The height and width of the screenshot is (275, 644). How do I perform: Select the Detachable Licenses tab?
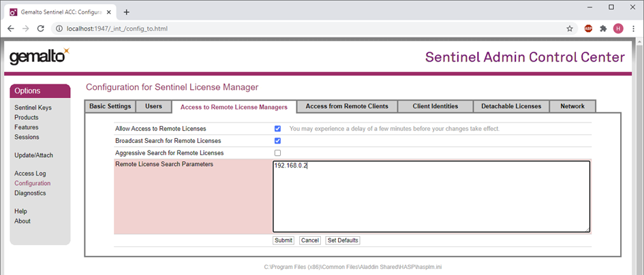[511, 106]
